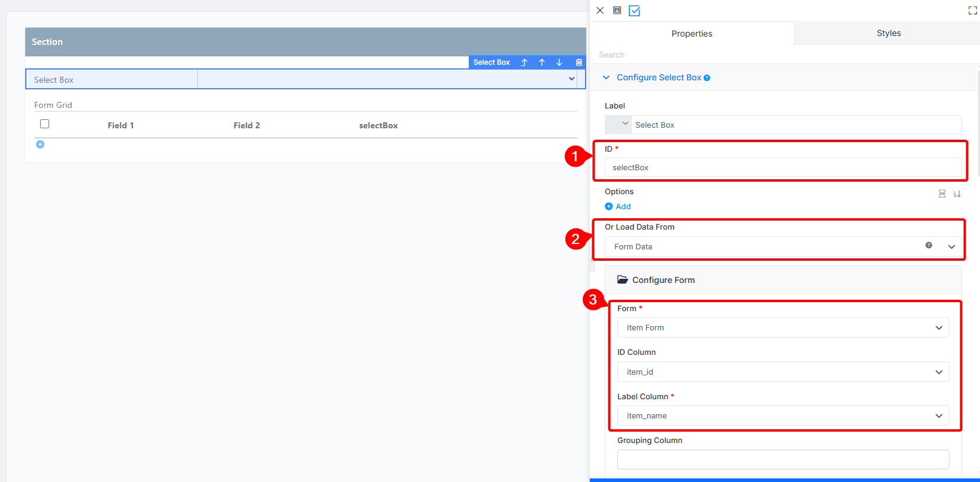Screen dimensions: 980x482
Task: Click the window layout icon in panel header
Action: [x=617, y=10]
